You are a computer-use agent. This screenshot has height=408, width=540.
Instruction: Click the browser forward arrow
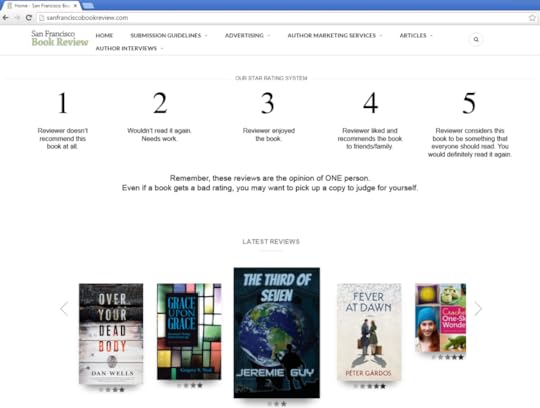pyautogui.click(x=17, y=18)
